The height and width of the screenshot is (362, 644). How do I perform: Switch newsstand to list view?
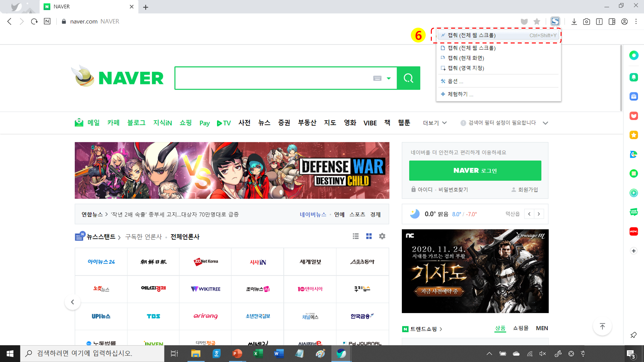(x=355, y=237)
